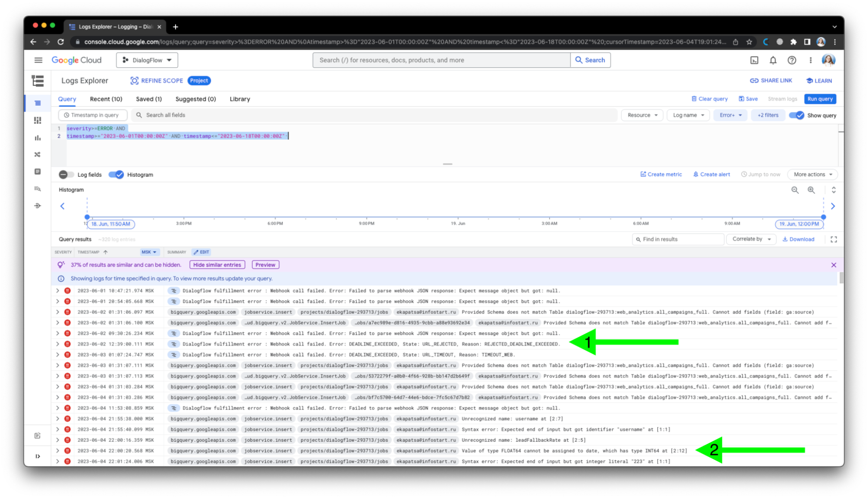868x498 pixels.
Task: Toggle the Histogram switch
Action: point(116,175)
